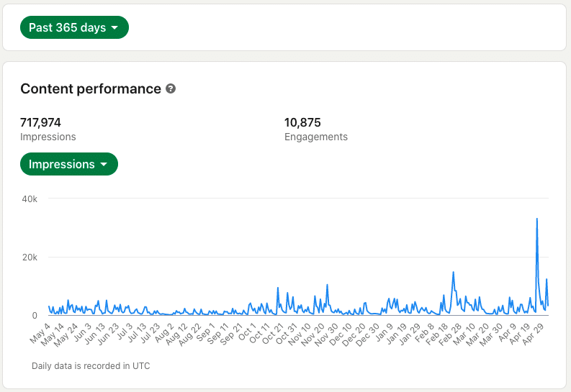The height and width of the screenshot is (392, 571).
Task: Click the chart peak near Feb 18
Action: [x=453, y=273]
